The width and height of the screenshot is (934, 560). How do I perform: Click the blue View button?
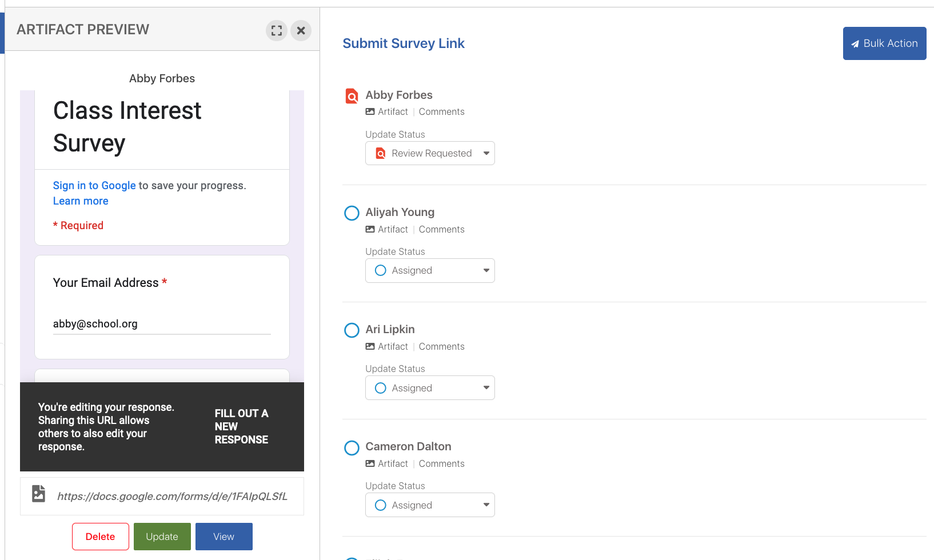[224, 537]
